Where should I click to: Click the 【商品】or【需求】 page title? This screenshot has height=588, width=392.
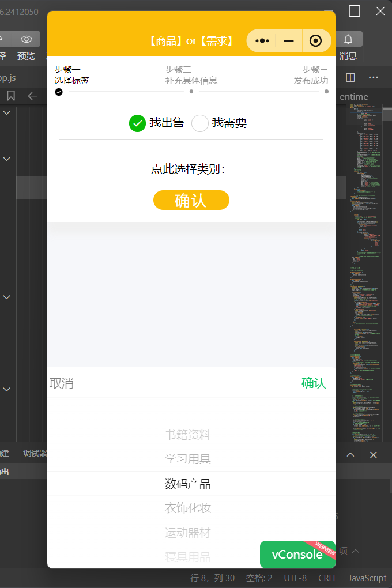click(x=191, y=40)
